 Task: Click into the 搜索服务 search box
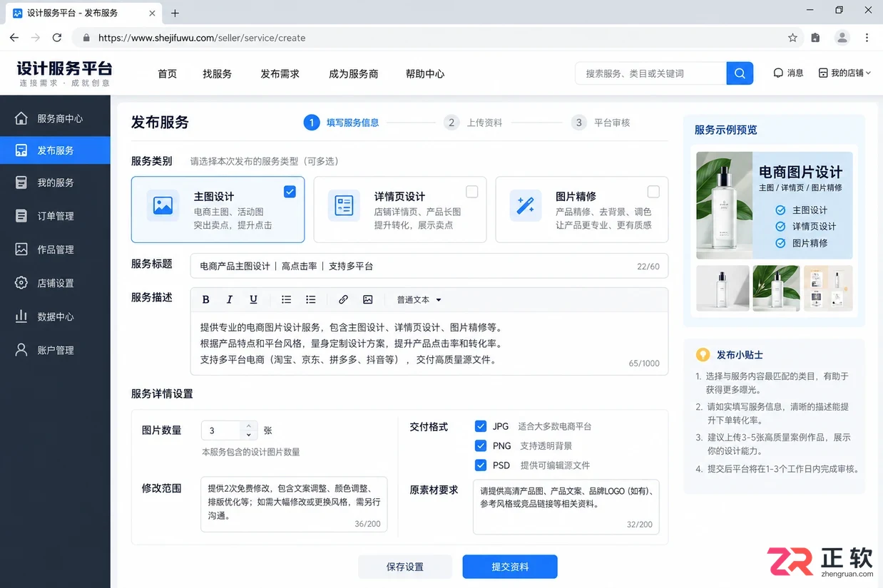(x=650, y=73)
